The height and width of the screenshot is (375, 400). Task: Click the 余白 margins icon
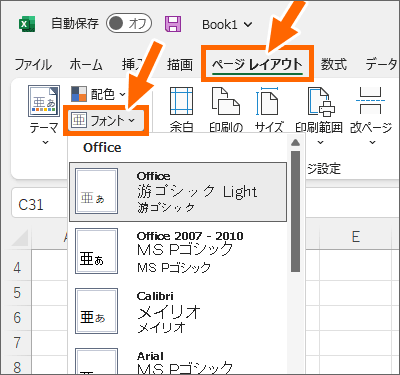pyautogui.click(x=181, y=101)
